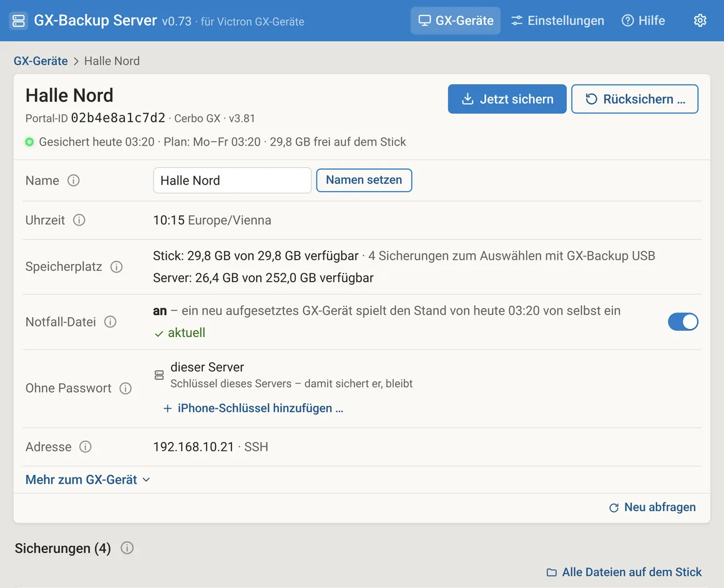Click the info icon next to Adresse
Viewport: 724px width, 588px height.
[86, 447]
